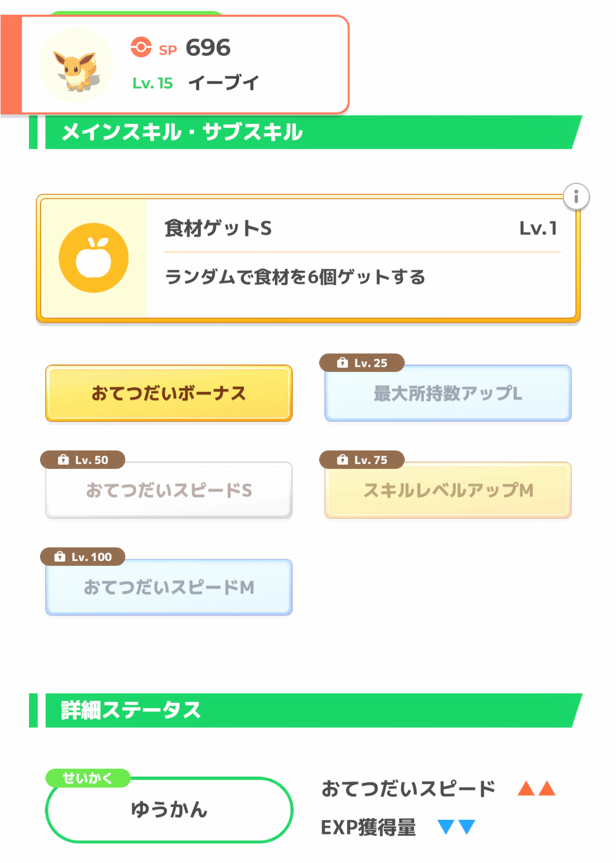Viewport: 616px width, 863px height.
Task: Click the lock icon on Lv. 50 badge
Action: coord(63,459)
